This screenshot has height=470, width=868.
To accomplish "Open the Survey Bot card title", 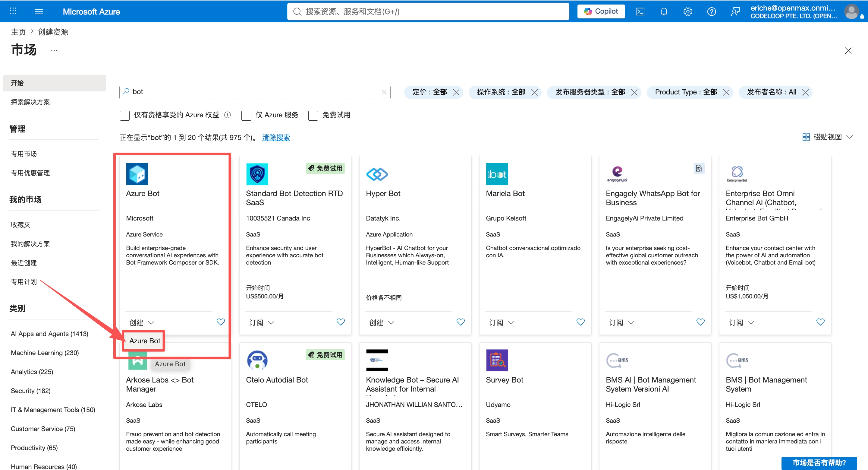I will click(x=505, y=380).
